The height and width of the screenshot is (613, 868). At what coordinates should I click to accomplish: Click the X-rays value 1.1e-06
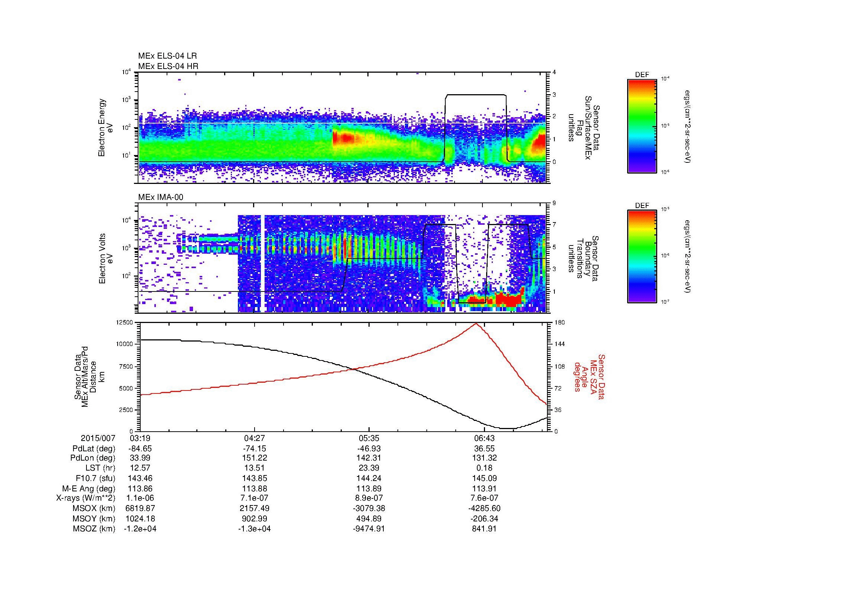(140, 498)
